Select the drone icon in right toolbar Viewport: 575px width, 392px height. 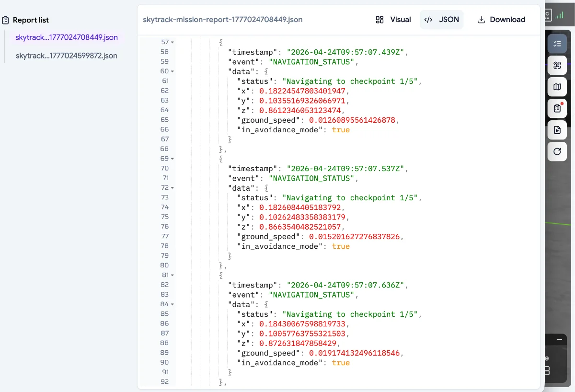(x=557, y=65)
